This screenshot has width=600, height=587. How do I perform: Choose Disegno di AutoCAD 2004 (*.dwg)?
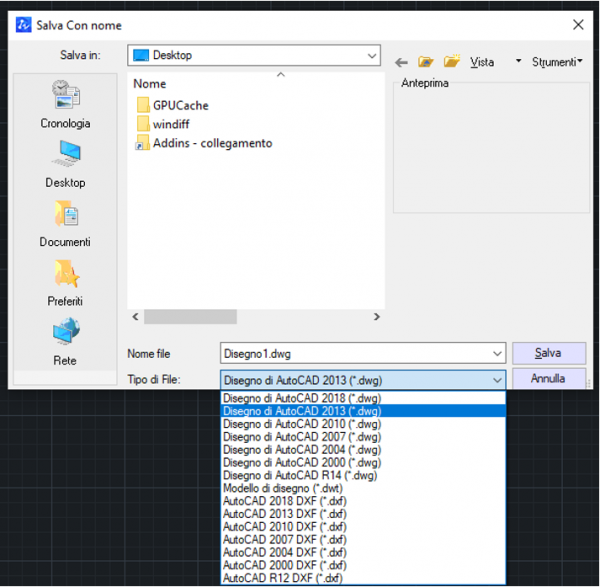click(363, 450)
